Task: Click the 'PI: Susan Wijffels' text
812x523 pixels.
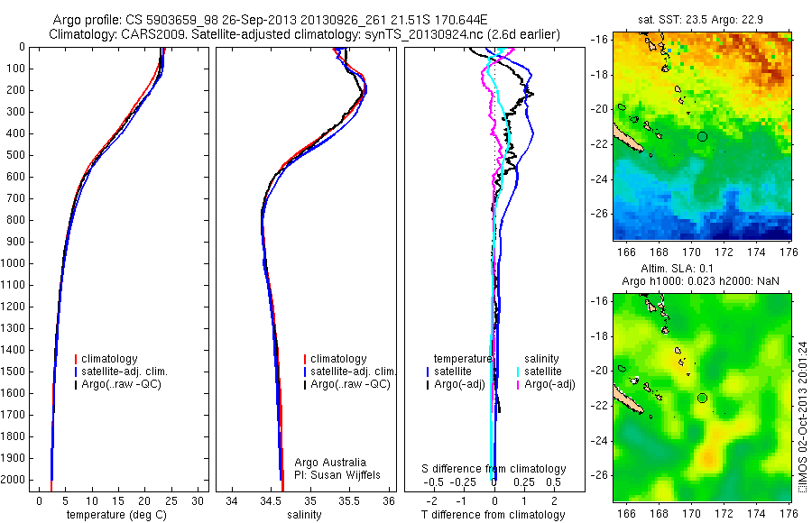Action: [337, 475]
